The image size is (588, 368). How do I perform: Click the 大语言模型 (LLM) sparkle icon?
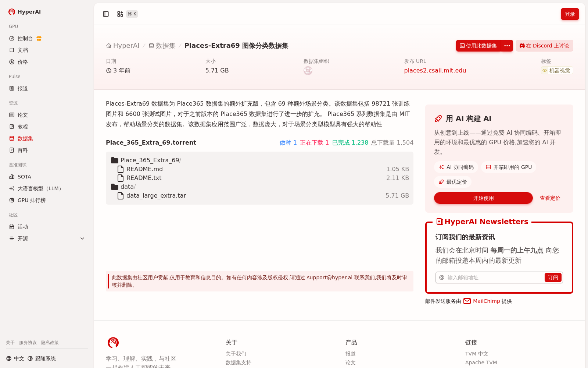coord(12,188)
